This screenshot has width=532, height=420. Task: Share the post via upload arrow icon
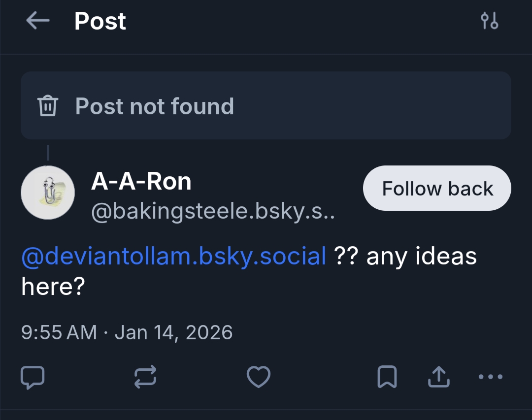click(x=438, y=377)
